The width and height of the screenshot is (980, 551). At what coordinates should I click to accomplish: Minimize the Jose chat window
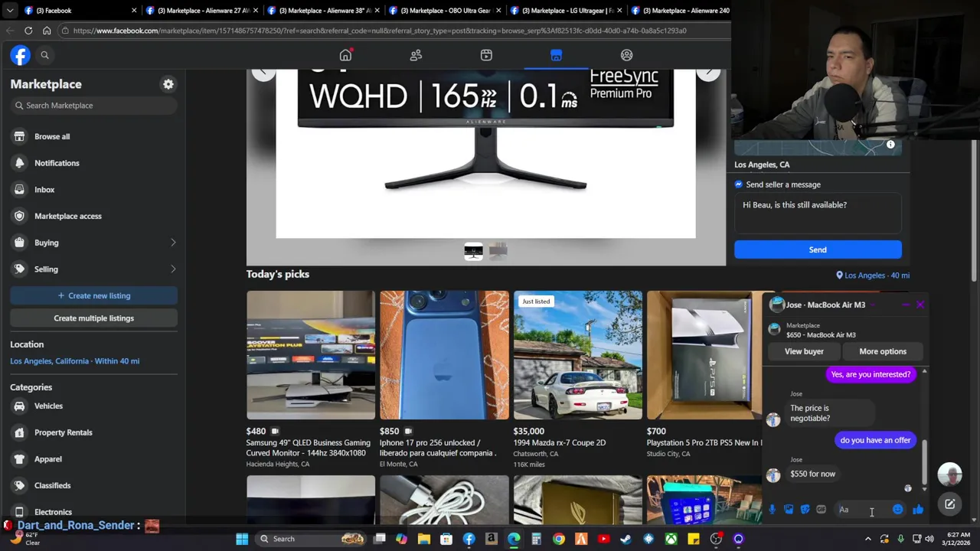click(x=905, y=305)
